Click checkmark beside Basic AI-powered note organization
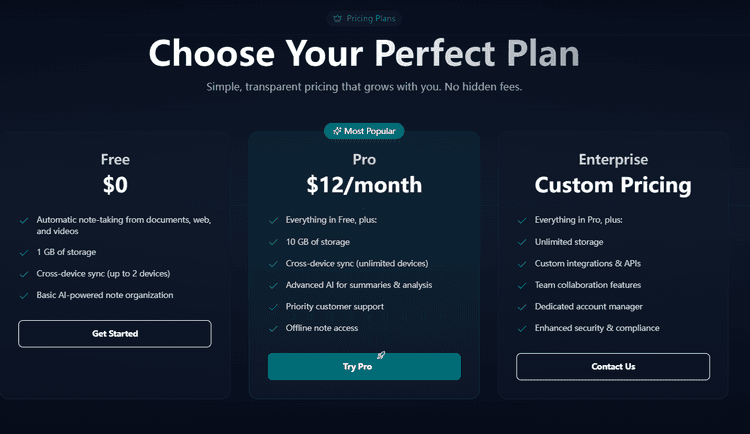The image size is (750, 434). (x=23, y=295)
